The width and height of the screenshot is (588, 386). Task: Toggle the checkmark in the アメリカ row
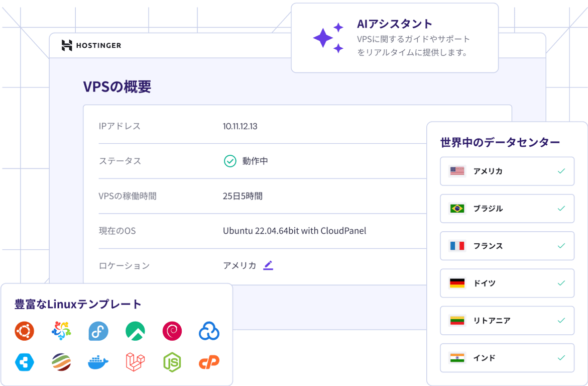point(561,171)
